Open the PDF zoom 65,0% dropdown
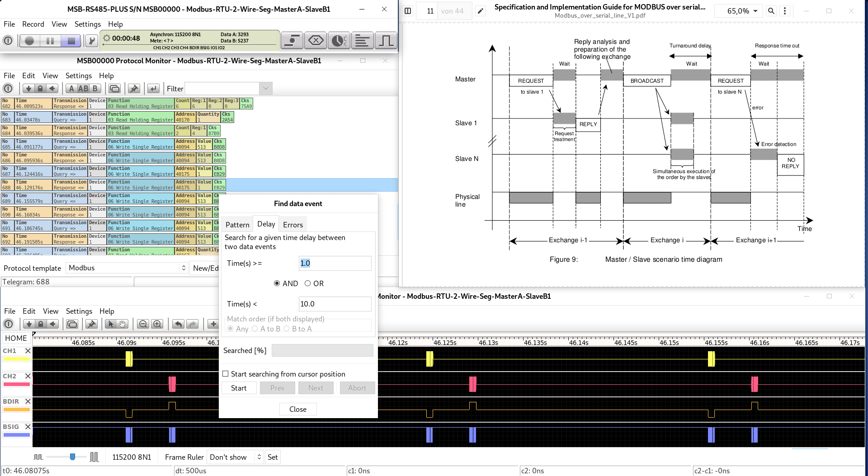 [738, 11]
